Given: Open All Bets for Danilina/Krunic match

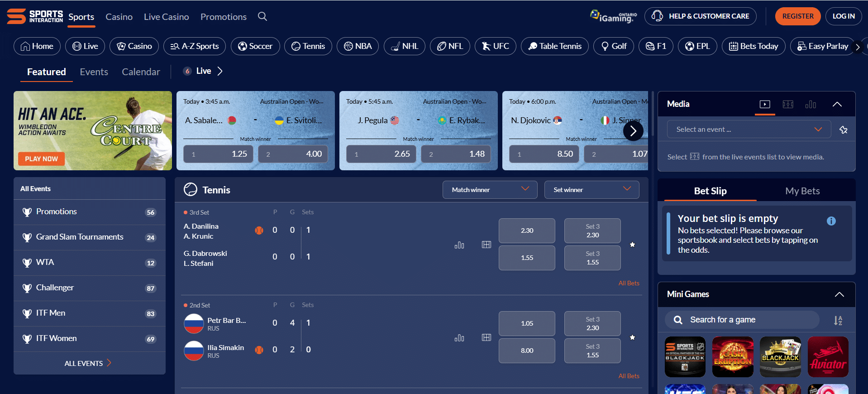Looking at the screenshot, I should [629, 283].
